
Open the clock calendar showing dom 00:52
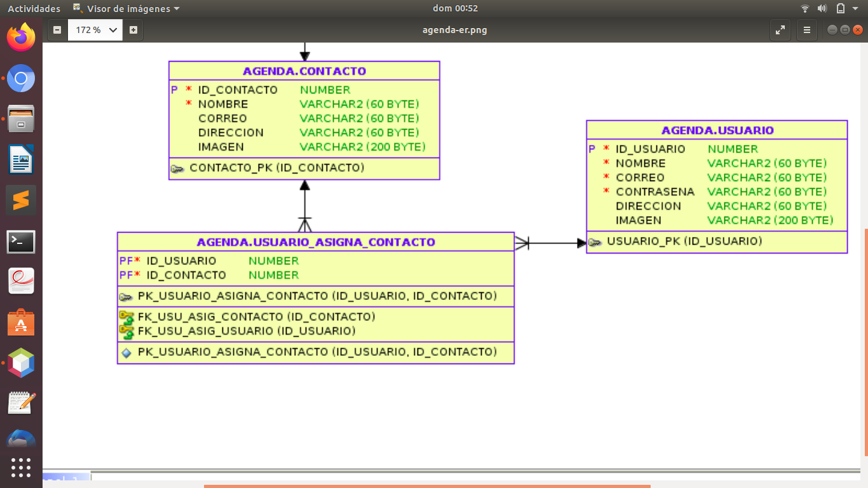click(x=455, y=8)
